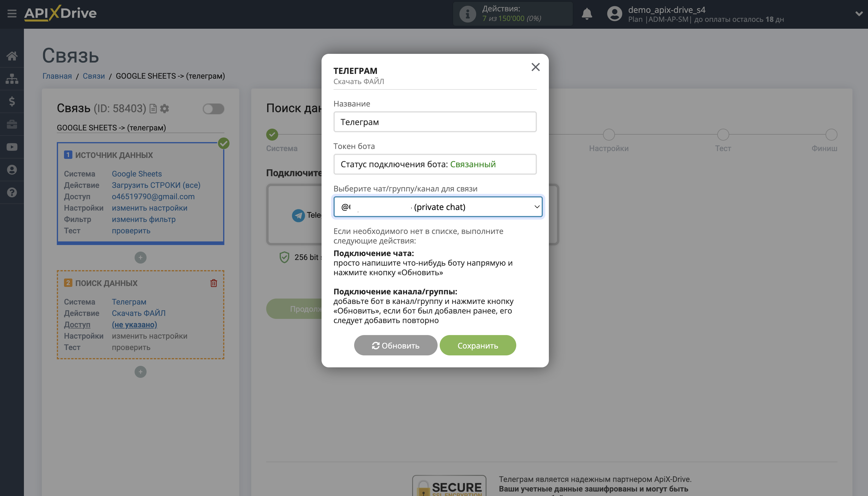Open the connections hierarchy sidebar icon
This screenshot has height=496, width=868.
(x=12, y=79)
